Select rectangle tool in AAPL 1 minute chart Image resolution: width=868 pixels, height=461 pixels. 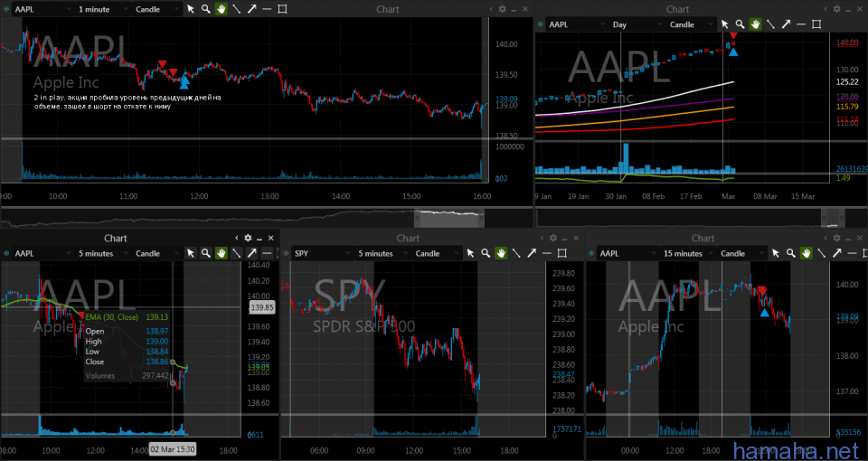(x=282, y=9)
